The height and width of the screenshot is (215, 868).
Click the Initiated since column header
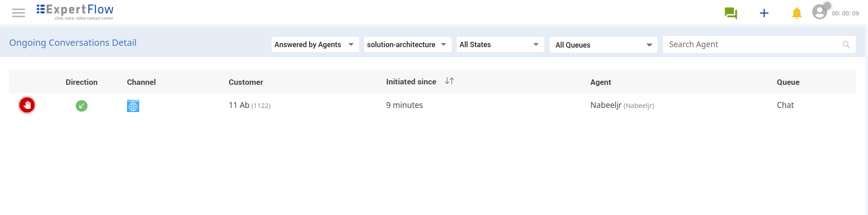pos(411,82)
